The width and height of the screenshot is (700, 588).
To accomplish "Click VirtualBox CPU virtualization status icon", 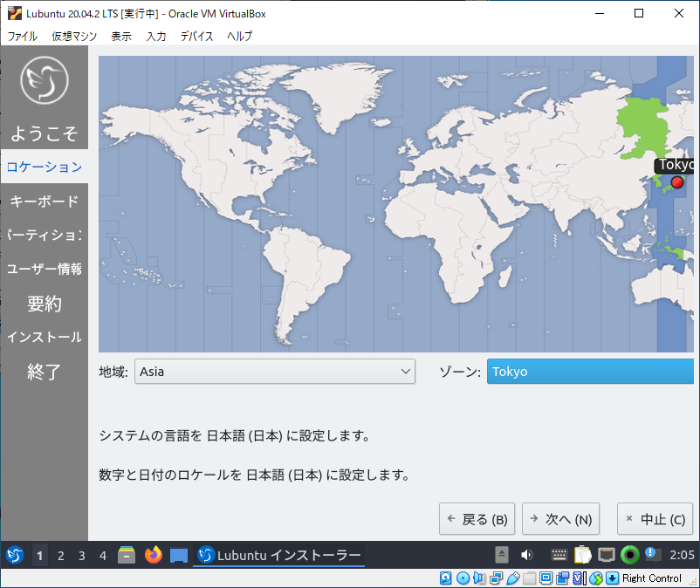I will pos(580,578).
